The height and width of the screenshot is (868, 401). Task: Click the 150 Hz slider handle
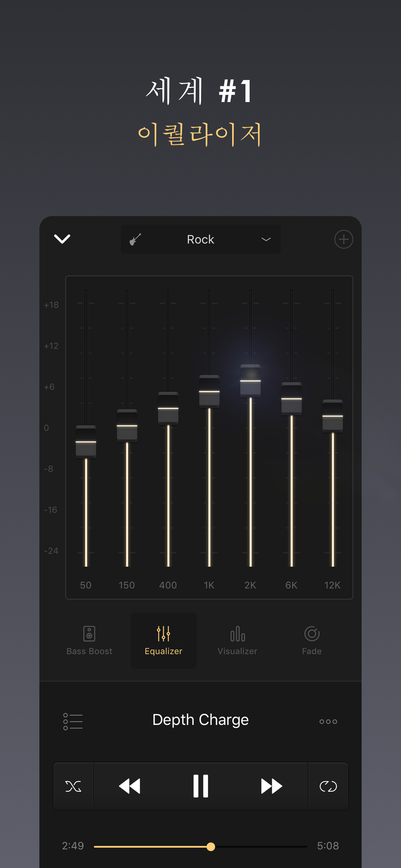[x=127, y=426]
